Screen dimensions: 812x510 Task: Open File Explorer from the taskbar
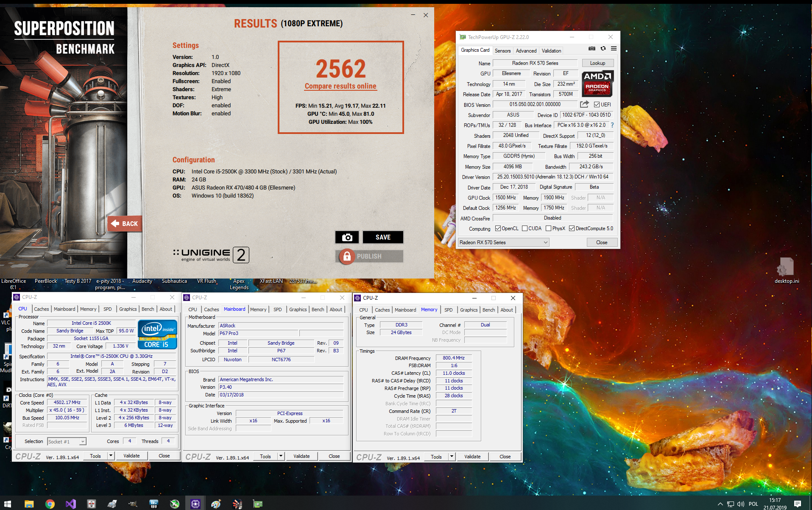(x=29, y=504)
